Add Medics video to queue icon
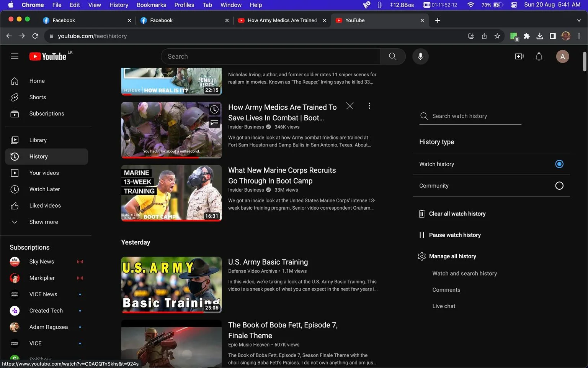Image resolution: width=588 pixels, height=368 pixels. [x=214, y=123]
